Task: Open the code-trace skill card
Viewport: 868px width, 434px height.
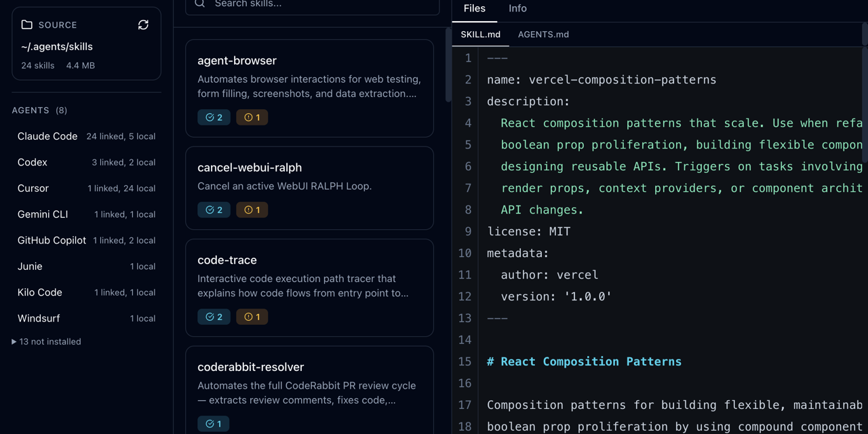Action: tap(309, 288)
